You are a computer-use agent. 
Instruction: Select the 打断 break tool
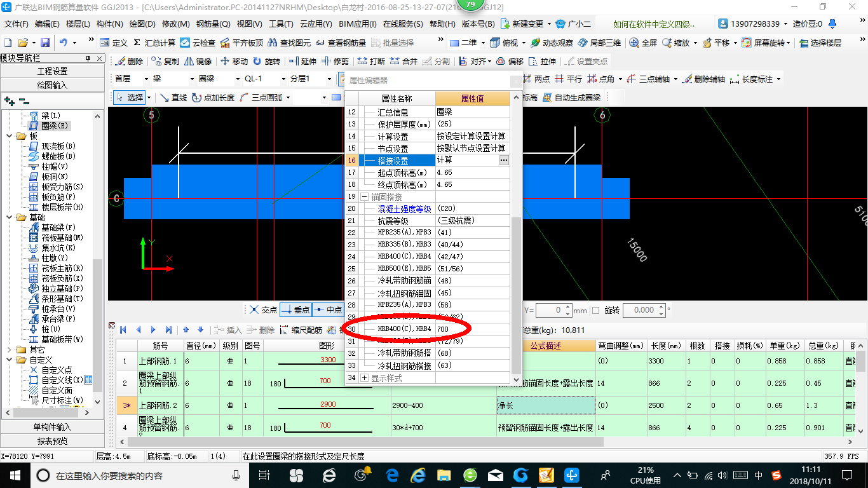(x=372, y=62)
